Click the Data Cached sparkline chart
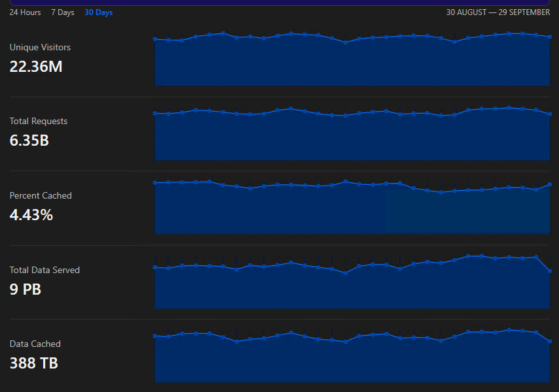The image size is (559, 392). click(352, 355)
